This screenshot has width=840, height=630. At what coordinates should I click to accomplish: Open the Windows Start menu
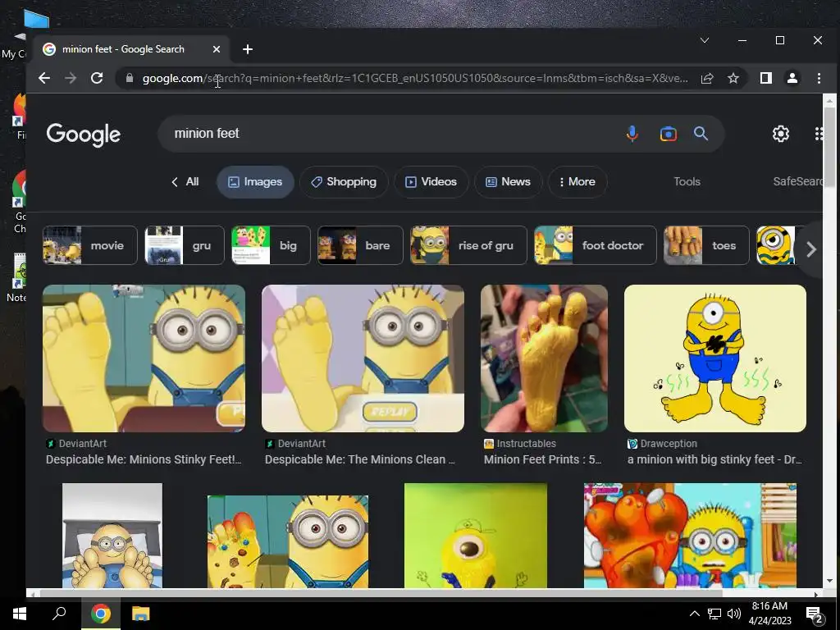20,614
